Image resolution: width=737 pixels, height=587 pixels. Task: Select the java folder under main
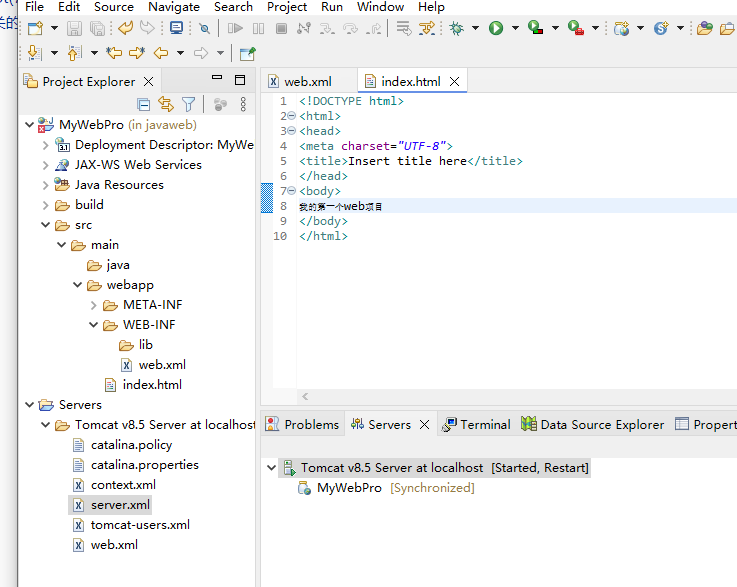(108, 265)
